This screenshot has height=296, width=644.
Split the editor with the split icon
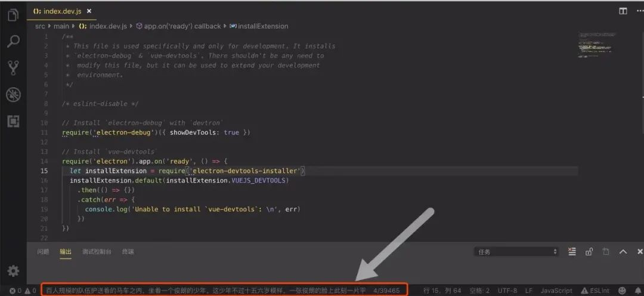coord(623,11)
